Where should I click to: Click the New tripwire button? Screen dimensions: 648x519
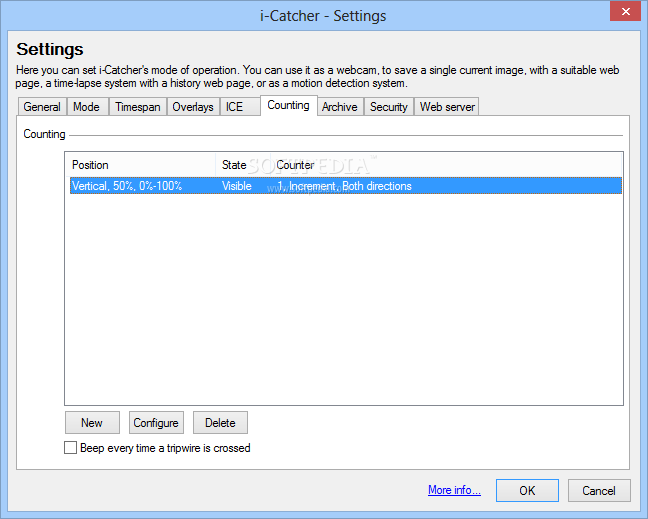[x=92, y=422]
